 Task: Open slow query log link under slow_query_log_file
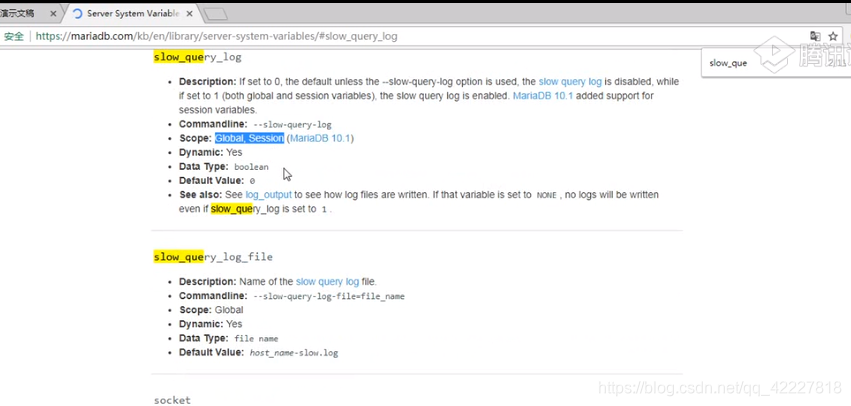327,282
